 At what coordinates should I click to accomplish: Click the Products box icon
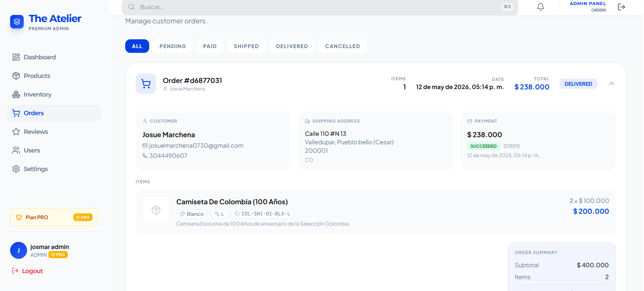click(16, 76)
